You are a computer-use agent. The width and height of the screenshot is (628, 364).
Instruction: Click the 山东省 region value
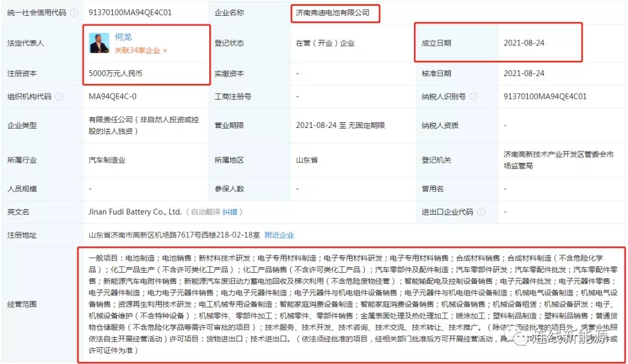[307, 160]
